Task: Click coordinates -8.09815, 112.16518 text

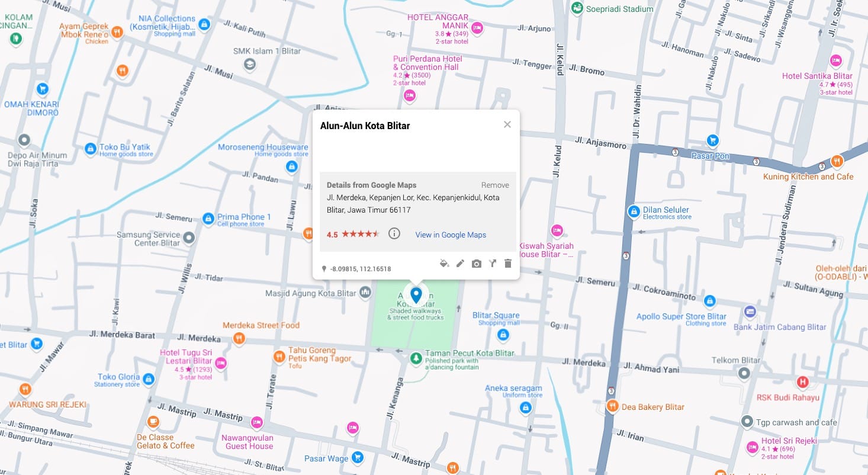Action: [361, 269]
